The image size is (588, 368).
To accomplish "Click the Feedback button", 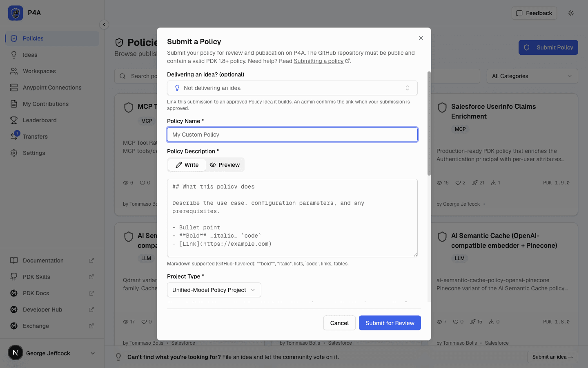I will [x=534, y=13].
